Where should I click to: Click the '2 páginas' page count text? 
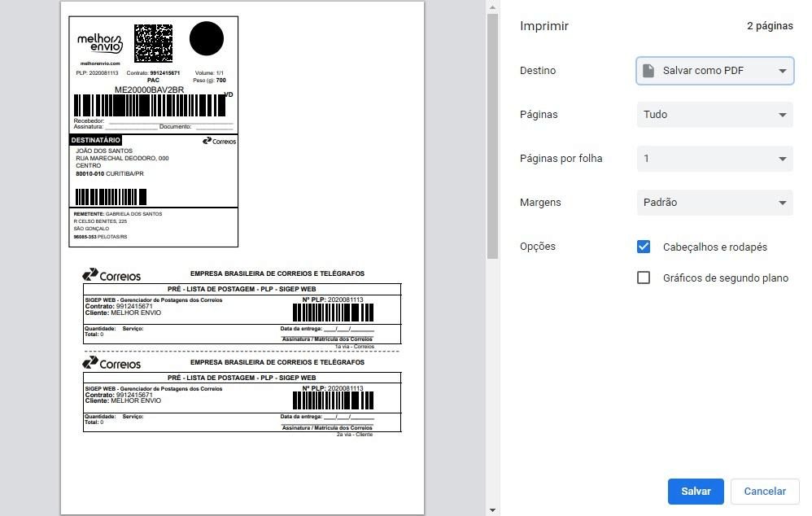[770, 26]
